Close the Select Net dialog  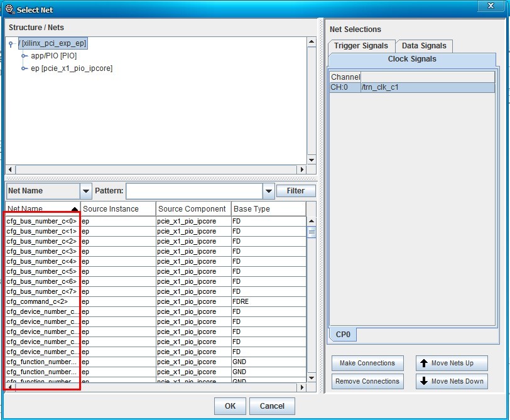click(491, 6)
